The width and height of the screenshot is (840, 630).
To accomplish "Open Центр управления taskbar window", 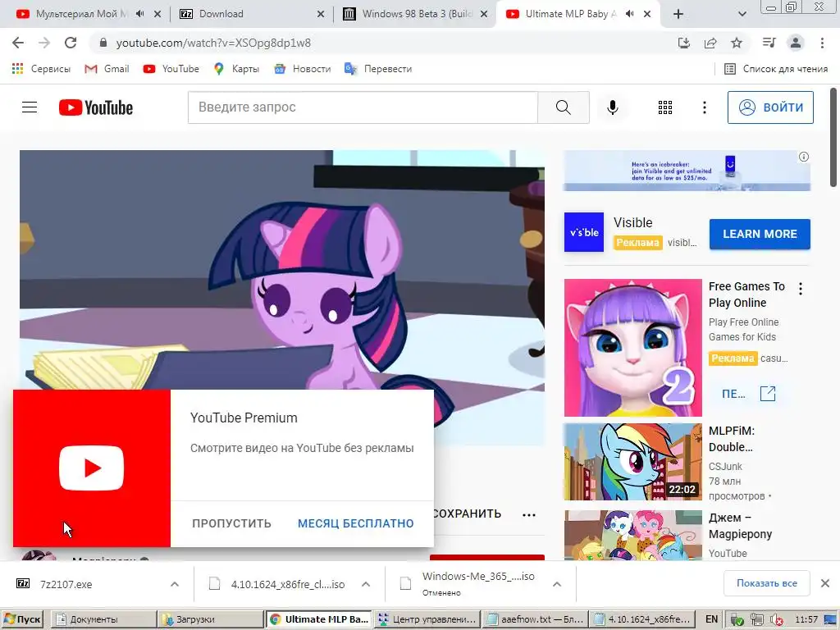I will click(427, 619).
